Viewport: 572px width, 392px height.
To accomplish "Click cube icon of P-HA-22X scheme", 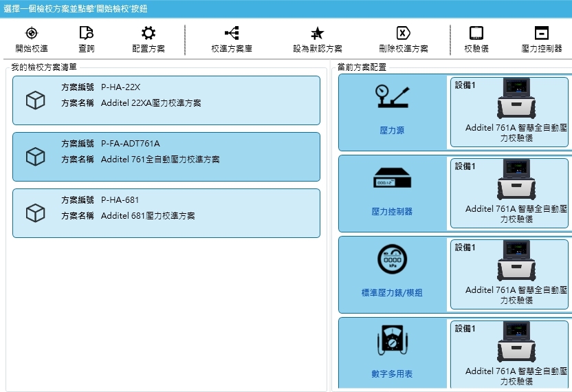I will 35,100.
